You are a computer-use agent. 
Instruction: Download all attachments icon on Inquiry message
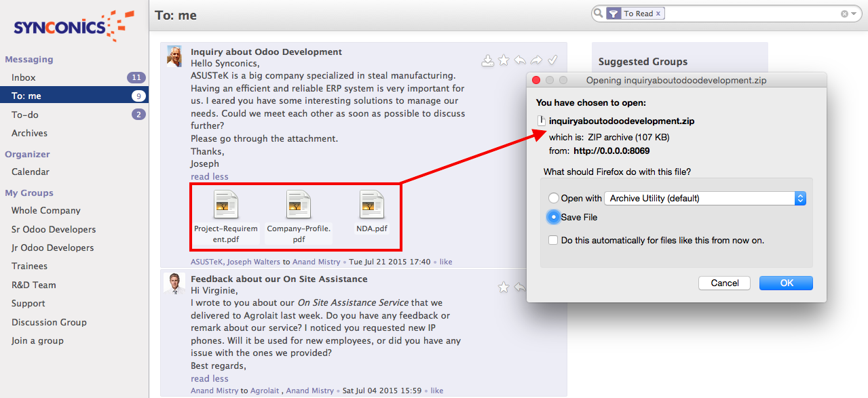point(487,60)
